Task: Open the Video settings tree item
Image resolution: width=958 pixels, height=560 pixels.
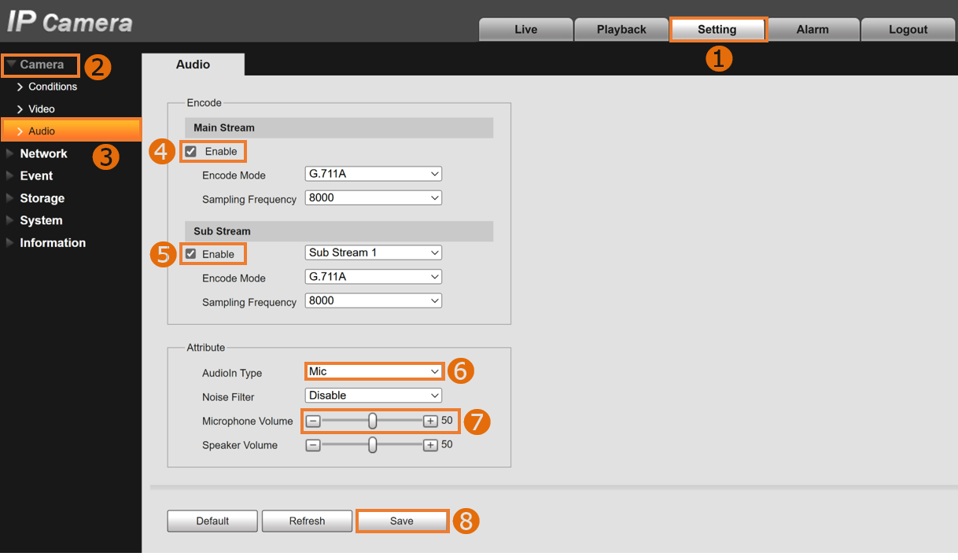Action: click(41, 109)
